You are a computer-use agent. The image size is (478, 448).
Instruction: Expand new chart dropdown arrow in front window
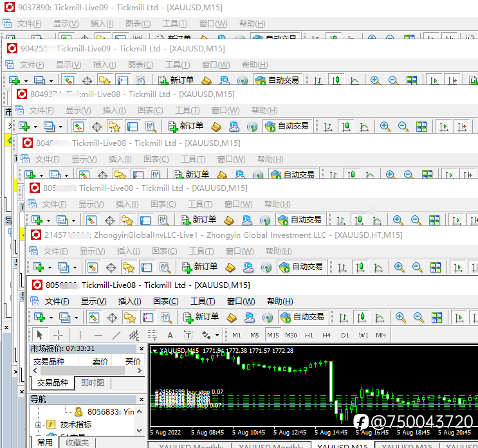point(51,318)
